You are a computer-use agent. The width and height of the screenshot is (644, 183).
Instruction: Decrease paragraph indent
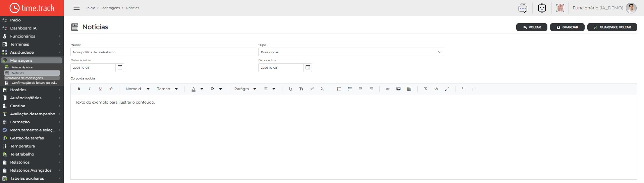[x=361, y=89]
